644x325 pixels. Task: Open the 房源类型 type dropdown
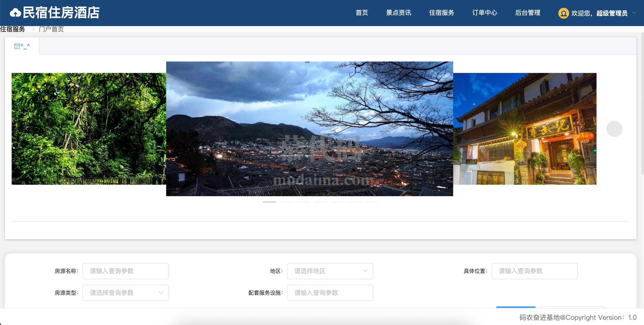126,293
